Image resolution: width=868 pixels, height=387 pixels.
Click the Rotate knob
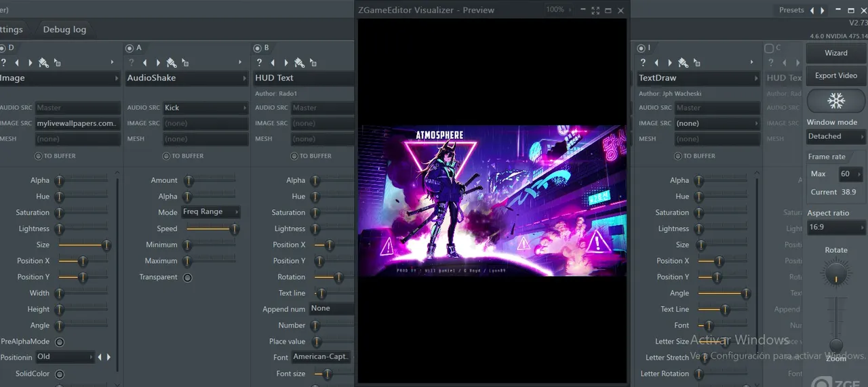[836, 274]
